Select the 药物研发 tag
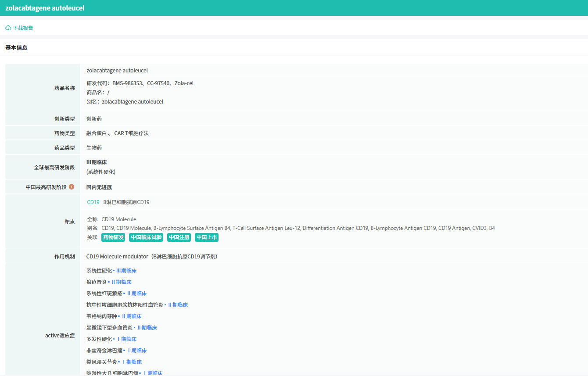588x376 pixels. click(x=113, y=237)
